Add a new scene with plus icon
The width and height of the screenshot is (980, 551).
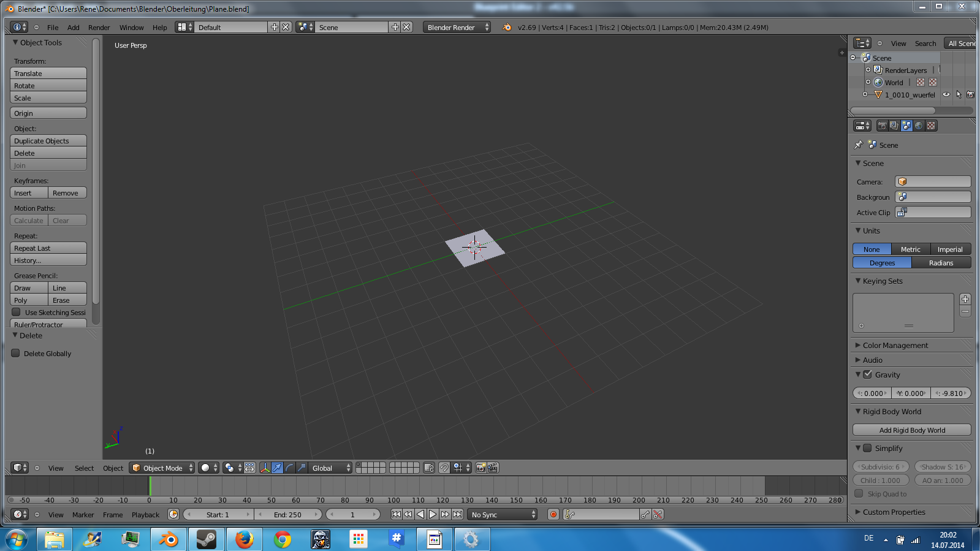click(x=395, y=27)
